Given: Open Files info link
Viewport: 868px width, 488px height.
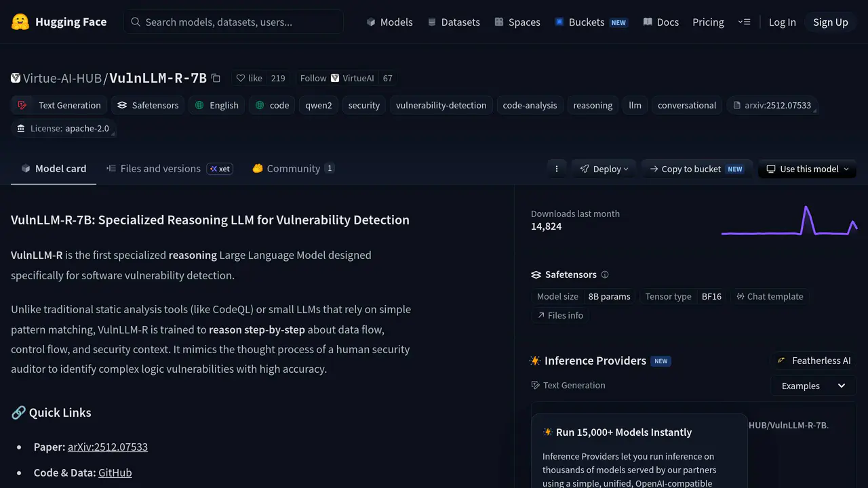Looking at the screenshot, I should [560, 315].
